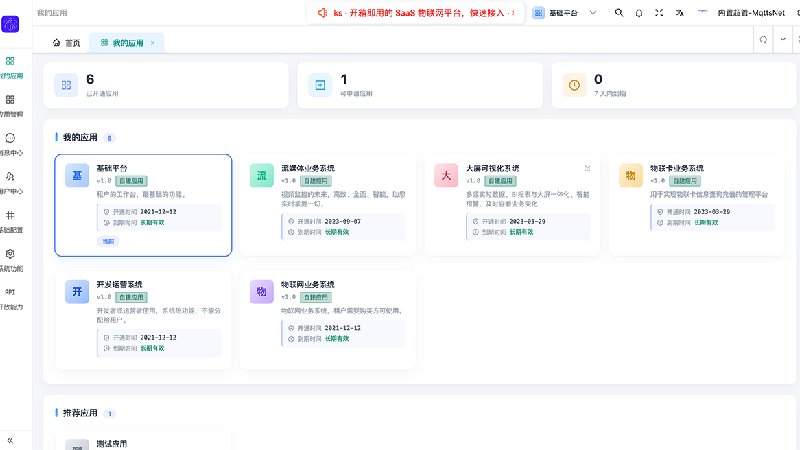800x450 pixels.
Task: Click the red announcement speaker icon
Action: tap(322, 13)
